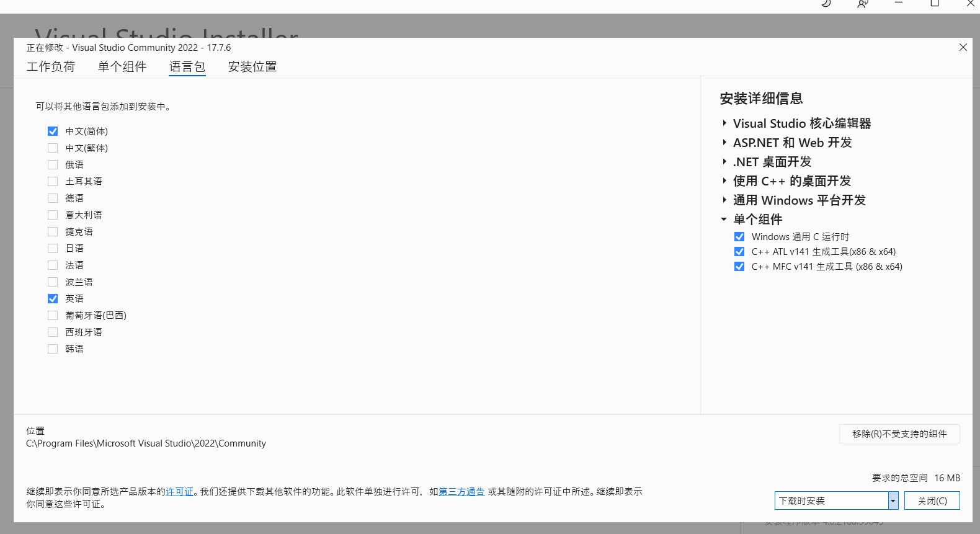The image size is (980, 534).
Task: Uncheck C++ MFC v141 生成工具 component
Action: [x=739, y=267]
